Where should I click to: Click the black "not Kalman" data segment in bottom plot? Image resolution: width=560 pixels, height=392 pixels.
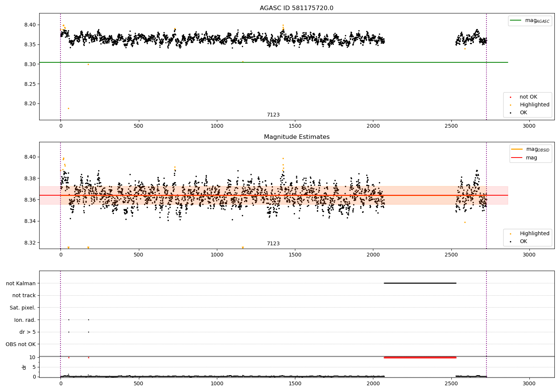point(420,283)
